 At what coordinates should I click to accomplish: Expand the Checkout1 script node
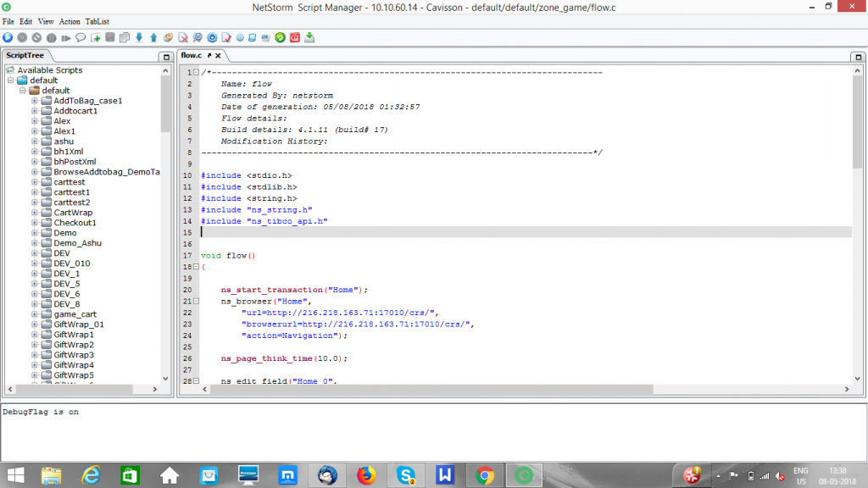coord(34,223)
